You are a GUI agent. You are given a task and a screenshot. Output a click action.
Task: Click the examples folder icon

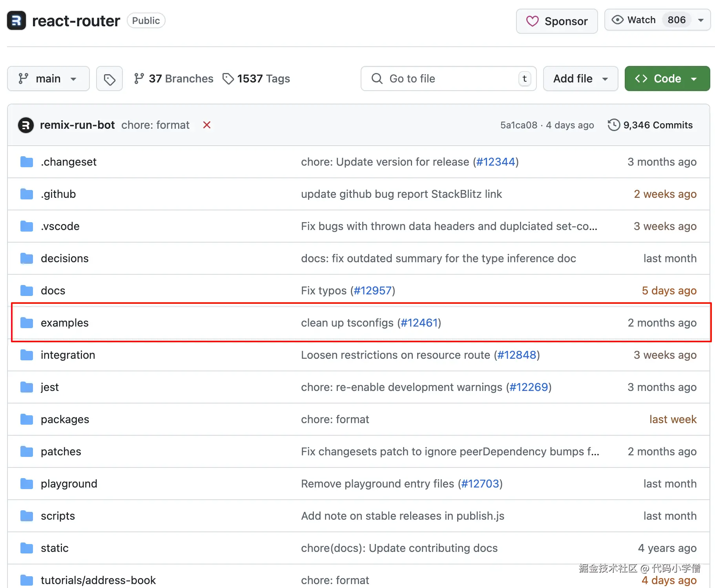tap(27, 323)
